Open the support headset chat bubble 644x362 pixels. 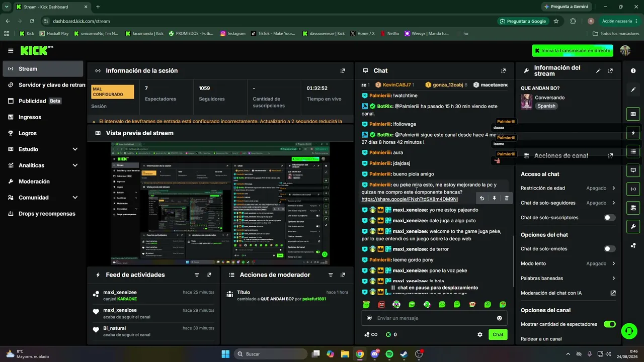[x=628, y=331]
